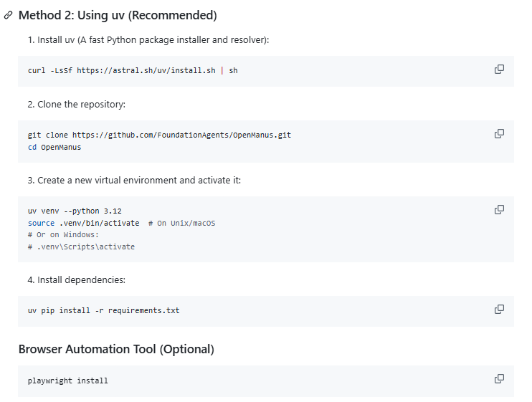Image resolution: width=532 pixels, height=402 pixels.
Task: Copy the playwright install command
Action: tap(499, 379)
